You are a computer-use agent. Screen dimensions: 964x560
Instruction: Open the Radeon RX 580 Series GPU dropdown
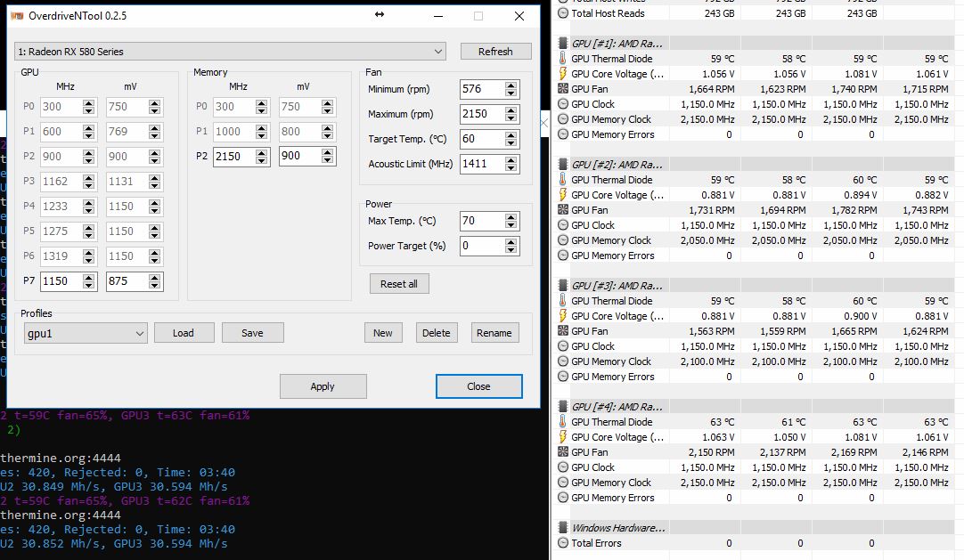(230, 52)
